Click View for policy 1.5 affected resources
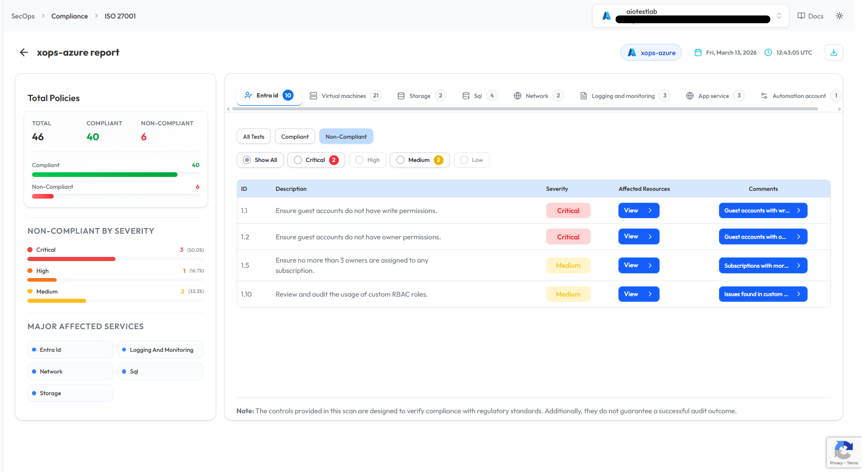The image size is (868, 472). tap(638, 265)
